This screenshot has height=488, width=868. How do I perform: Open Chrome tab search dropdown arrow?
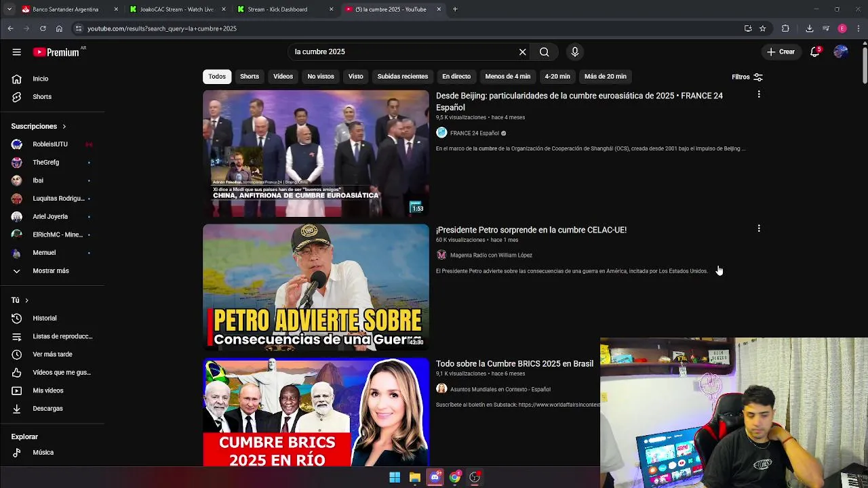coord(9,9)
